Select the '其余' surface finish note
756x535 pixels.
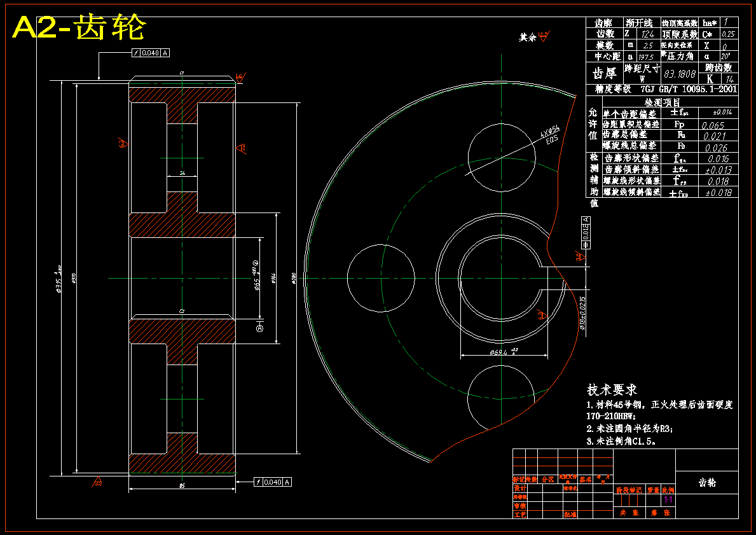pyautogui.click(x=528, y=38)
